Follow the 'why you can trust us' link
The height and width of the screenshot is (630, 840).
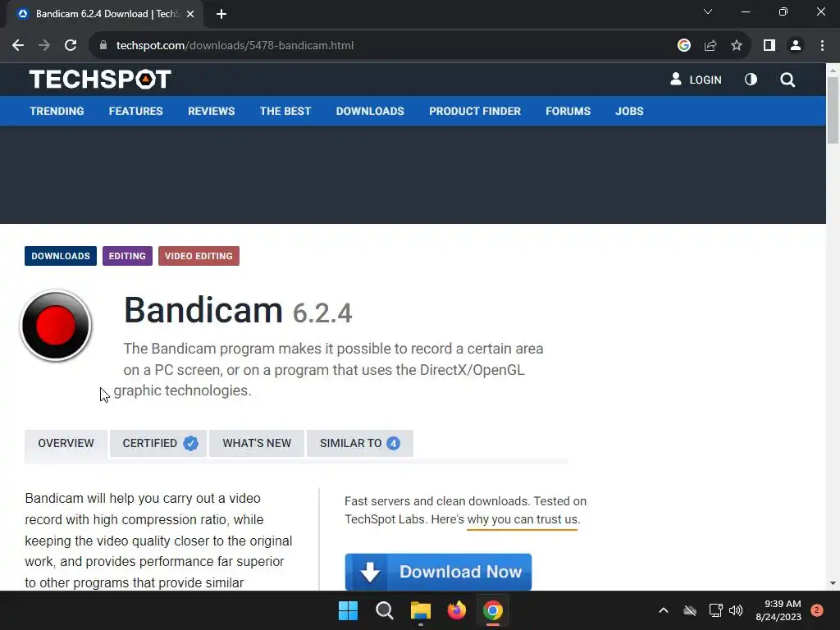(523, 519)
